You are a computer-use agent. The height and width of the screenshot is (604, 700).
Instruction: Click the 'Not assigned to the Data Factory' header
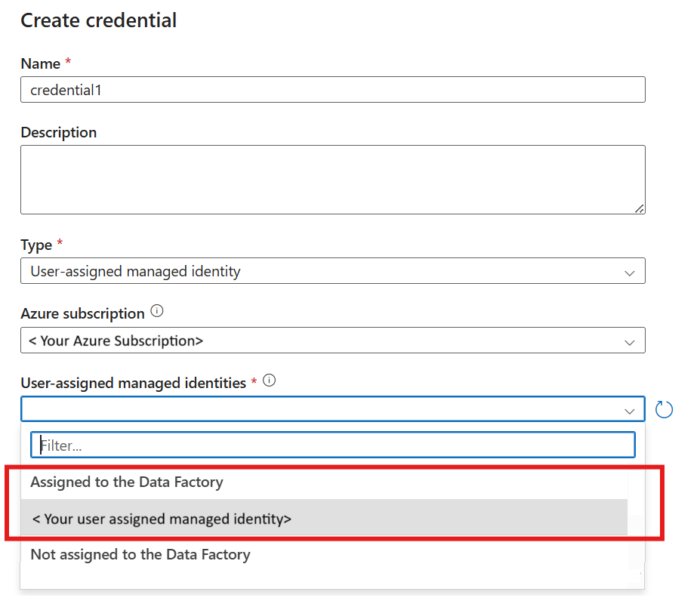(x=140, y=555)
